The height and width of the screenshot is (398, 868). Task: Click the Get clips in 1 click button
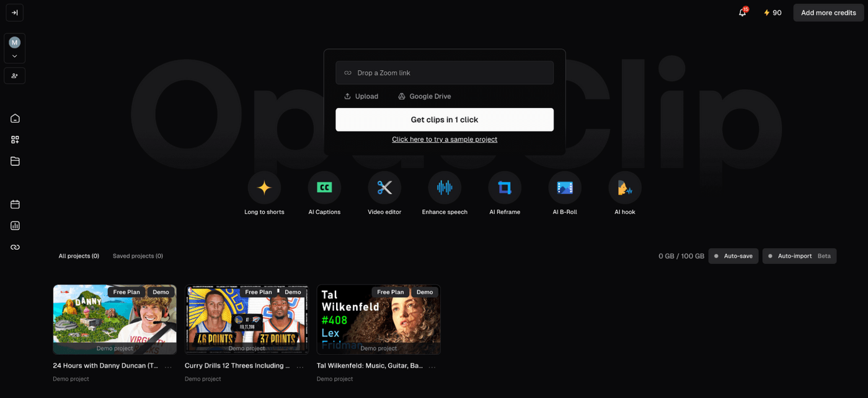[x=445, y=120]
